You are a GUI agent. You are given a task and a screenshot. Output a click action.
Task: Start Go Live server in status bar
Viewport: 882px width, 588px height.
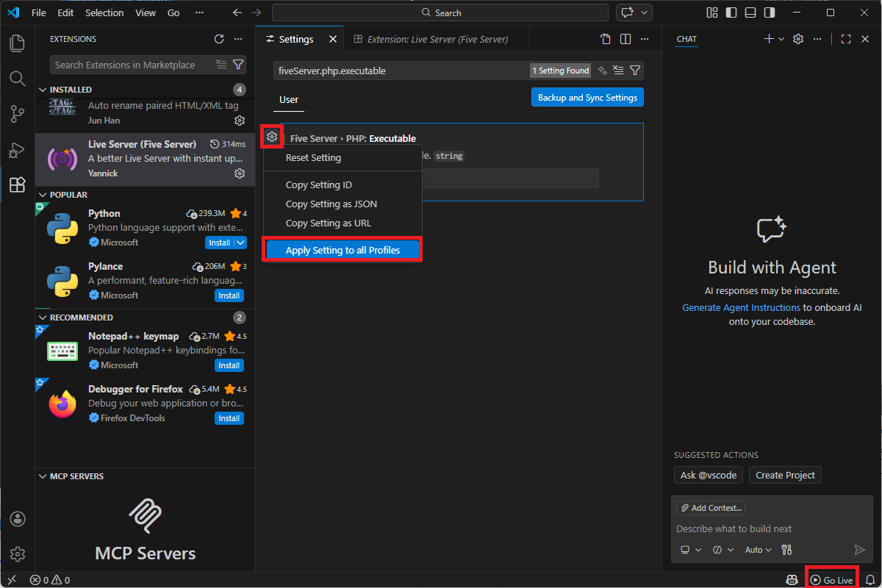832,580
